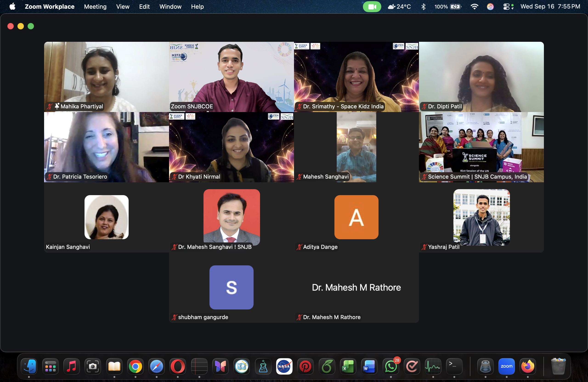Image resolution: width=588 pixels, height=382 pixels.
Task: Click the battery 100% indicator
Action: pos(448,7)
